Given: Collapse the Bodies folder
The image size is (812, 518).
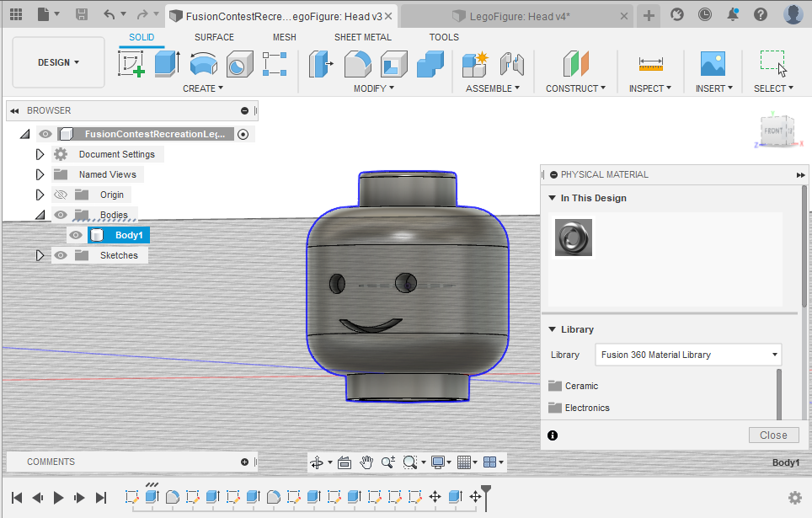Looking at the screenshot, I should click(40, 215).
